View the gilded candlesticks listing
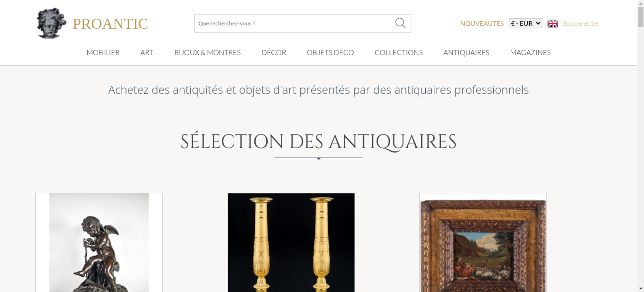The width and height of the screenshot is (644, 292). click(x=291, y=242)
